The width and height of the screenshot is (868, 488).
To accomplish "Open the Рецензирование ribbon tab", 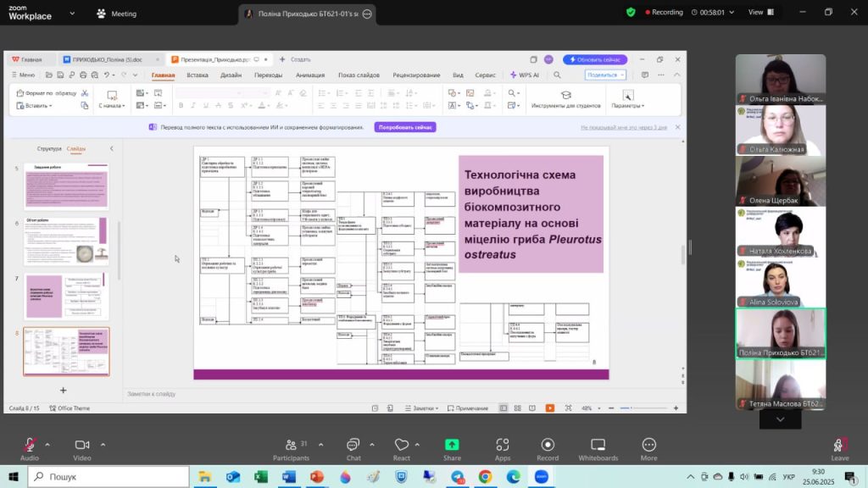I will click(x=416, y=75).
